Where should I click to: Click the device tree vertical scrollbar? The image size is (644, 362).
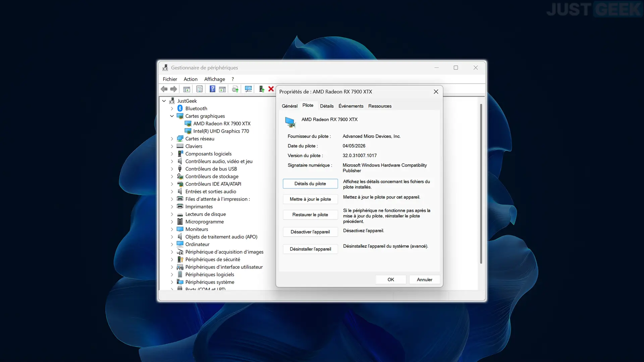click(481, 184)
